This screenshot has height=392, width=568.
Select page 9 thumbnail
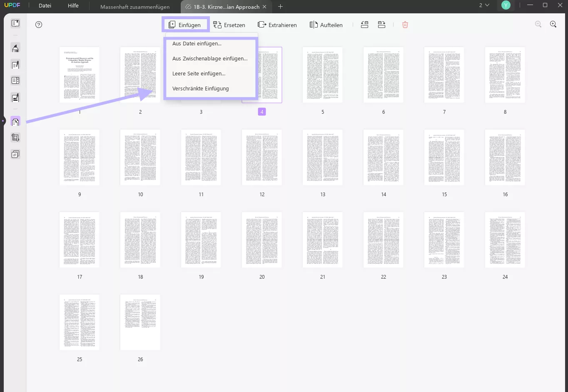[80, 157]
